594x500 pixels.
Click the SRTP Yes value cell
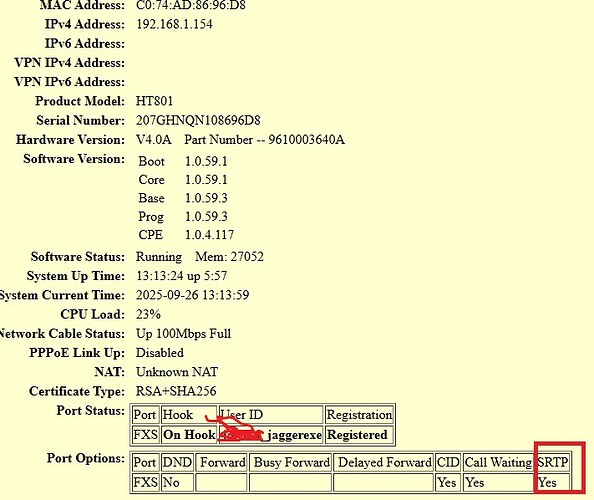553,483
